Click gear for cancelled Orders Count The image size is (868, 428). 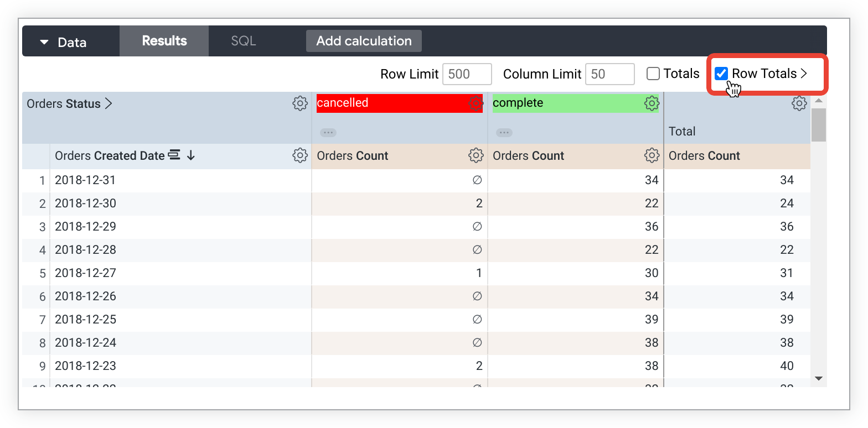(476, 156)
